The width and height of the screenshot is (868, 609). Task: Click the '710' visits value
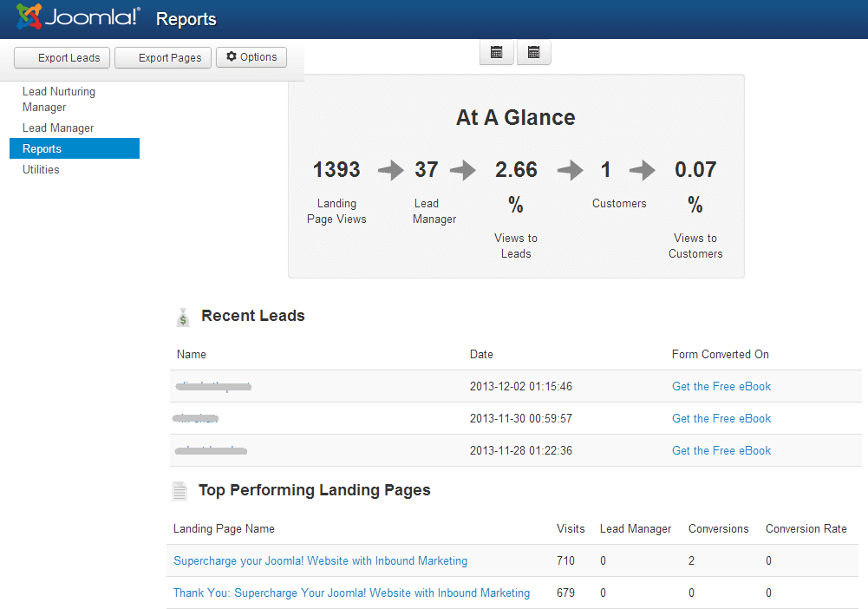click(x=565, y=560)
